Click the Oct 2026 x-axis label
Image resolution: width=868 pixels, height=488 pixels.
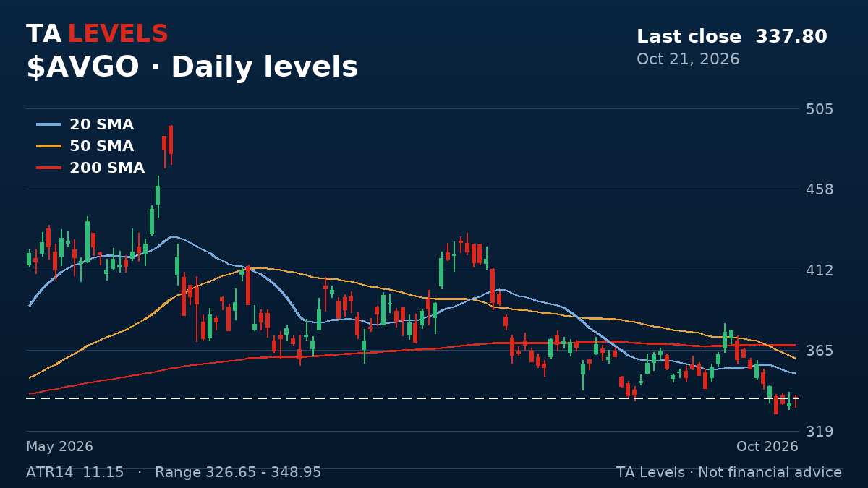[x=767, y=447]
